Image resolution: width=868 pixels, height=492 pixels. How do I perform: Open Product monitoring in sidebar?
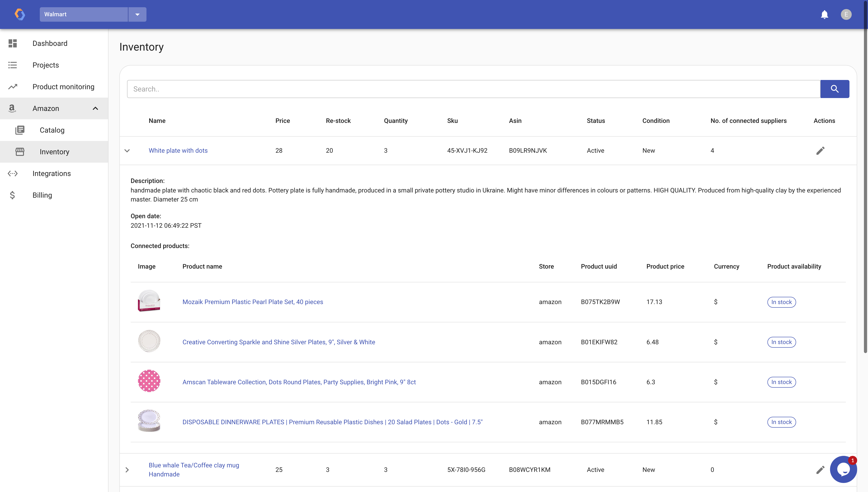tap(63, 87)
